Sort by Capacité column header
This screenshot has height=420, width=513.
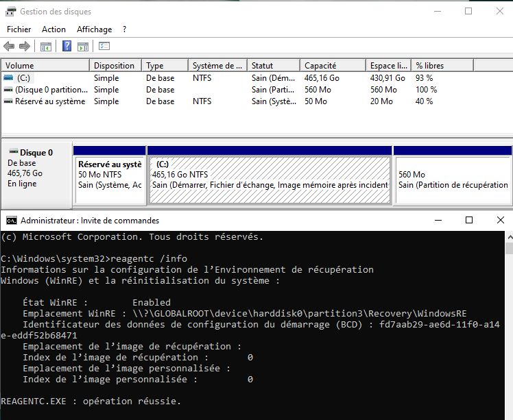pyautogui.click(x=333, y=65)
